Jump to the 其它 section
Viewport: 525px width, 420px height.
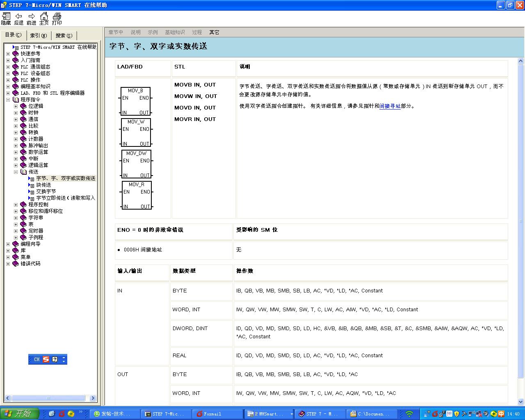click(214, 32)
